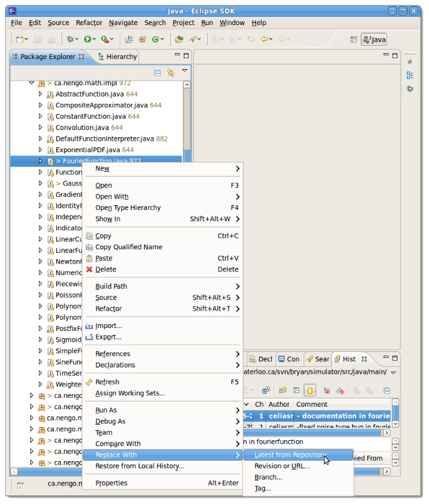
Task: Click Package Explorer vertical scrollbar thumb
Action: pos(187,155)
